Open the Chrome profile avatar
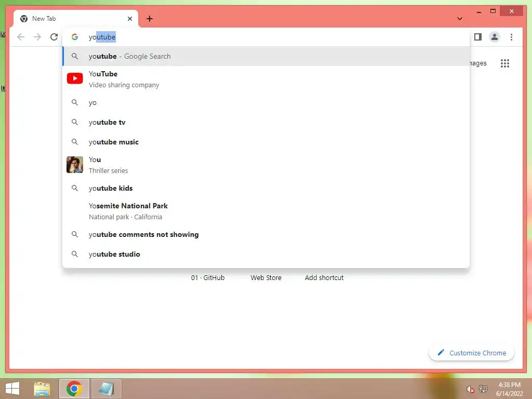The height and width of the screenshot is (399, 532). click(x=495, y=37)
